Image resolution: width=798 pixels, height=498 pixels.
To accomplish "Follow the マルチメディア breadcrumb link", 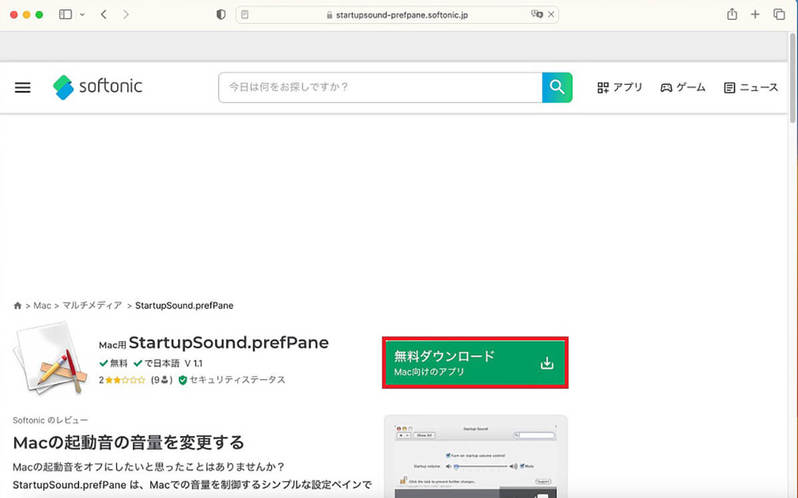I will pyautogui.click(x=92, y=305).
